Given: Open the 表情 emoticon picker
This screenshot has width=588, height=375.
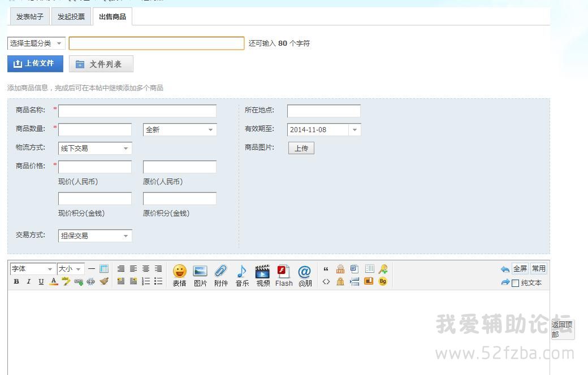Looking at the screenshot, I should [180, 276].
